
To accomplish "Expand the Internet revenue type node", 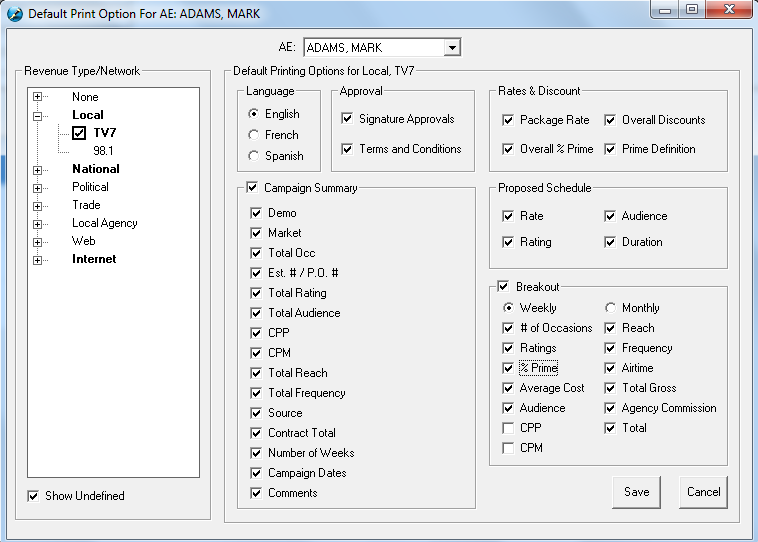I will tap(39, 260).
